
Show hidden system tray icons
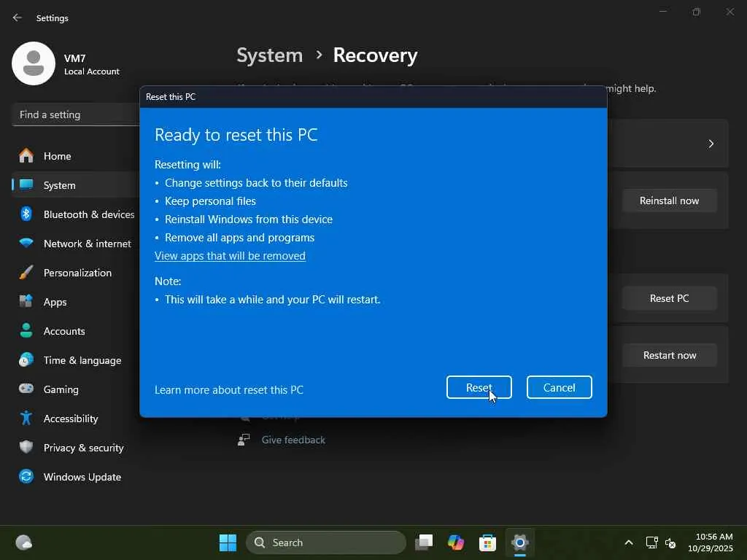(x=629, y=542)
